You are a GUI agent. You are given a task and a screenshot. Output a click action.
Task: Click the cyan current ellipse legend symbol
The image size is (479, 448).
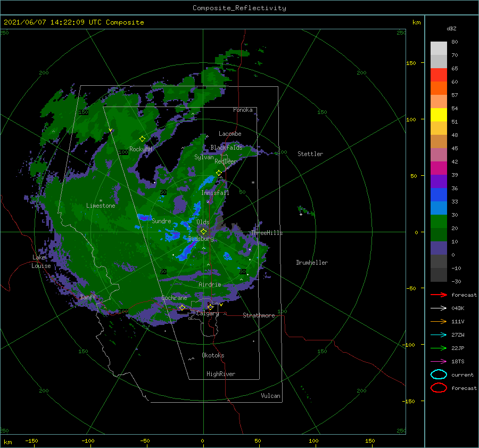coord(439,374)
